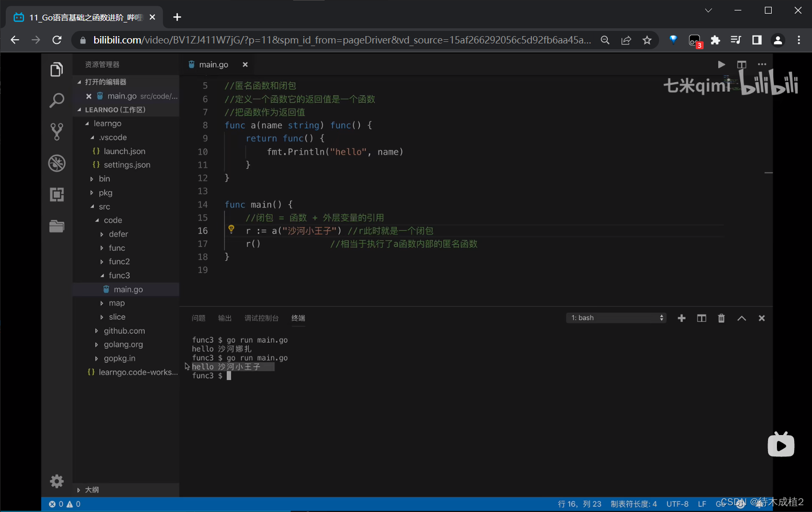812x512 pixels.
Task: Close main.go in open editors list
Action: pyautogui.click(x=89, y=96)
